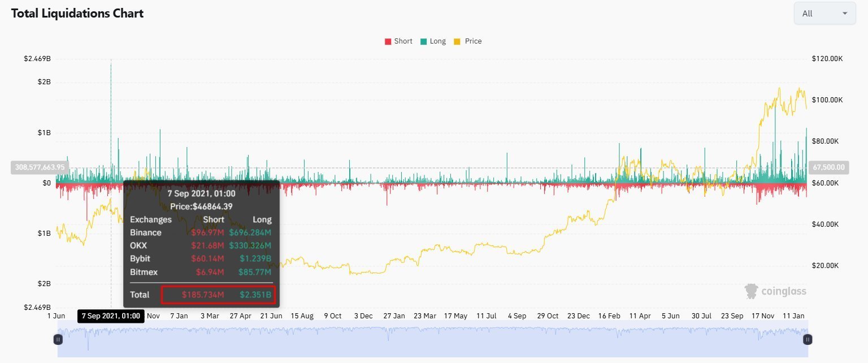Click the tallest long liquidation spike

click(x=111, y=113)
